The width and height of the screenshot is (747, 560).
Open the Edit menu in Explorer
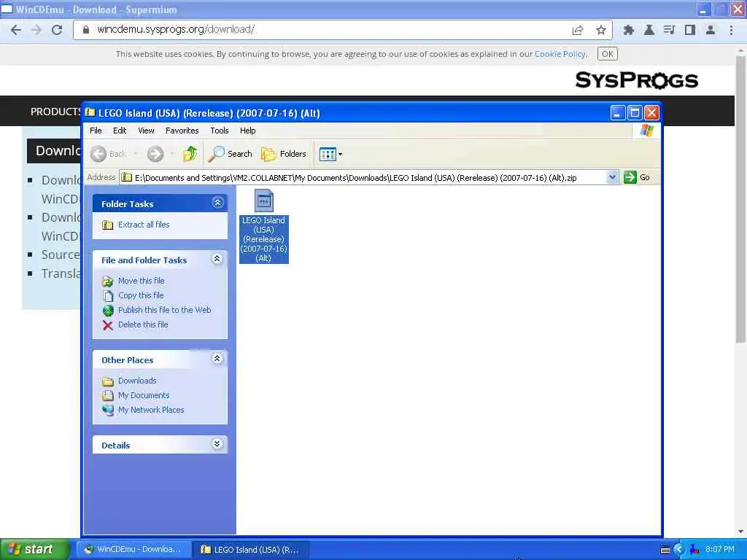pyautogui.click(x=120, y=131)
